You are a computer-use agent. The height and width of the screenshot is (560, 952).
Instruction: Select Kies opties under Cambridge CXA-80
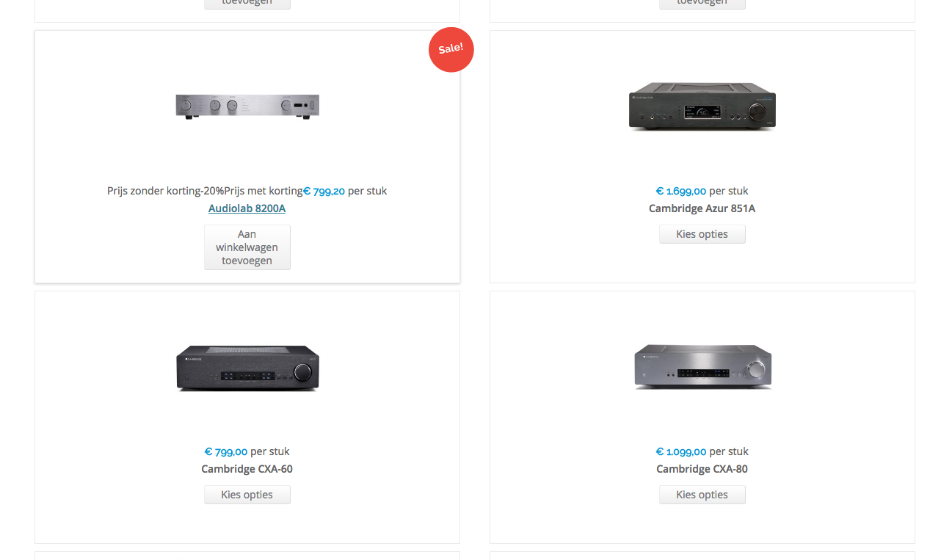tap(702, 495)
